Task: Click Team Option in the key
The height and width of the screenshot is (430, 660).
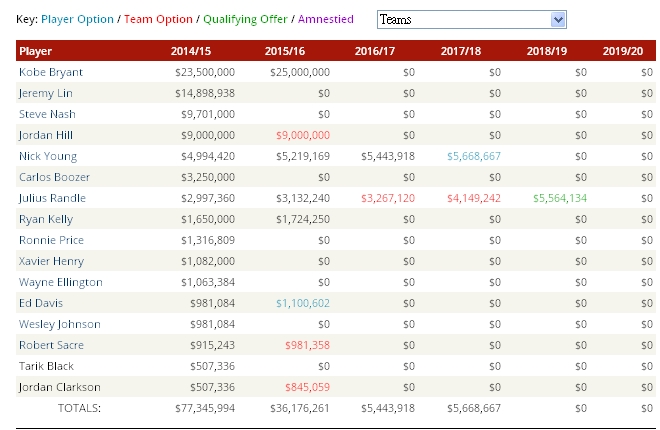Action: [158, 19]
